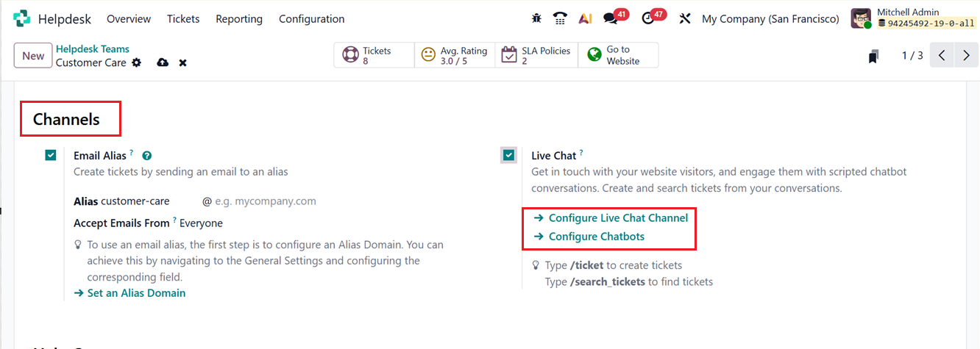Open the Reporting menu

click(239, 19)
